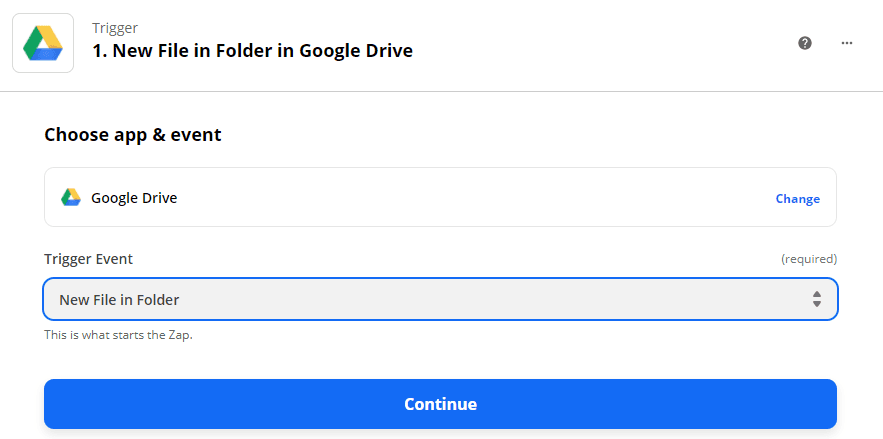Select the "New File in Folder" value text

120,299
